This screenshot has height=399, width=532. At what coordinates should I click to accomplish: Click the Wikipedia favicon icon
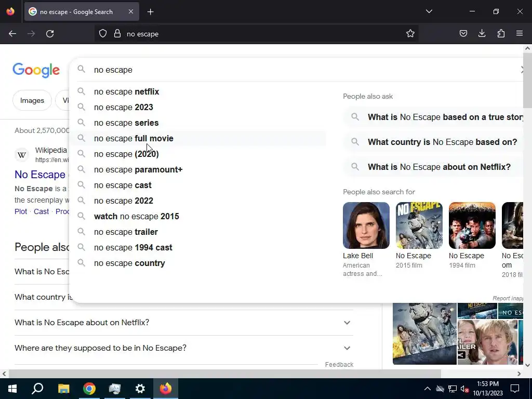[22, 155]
